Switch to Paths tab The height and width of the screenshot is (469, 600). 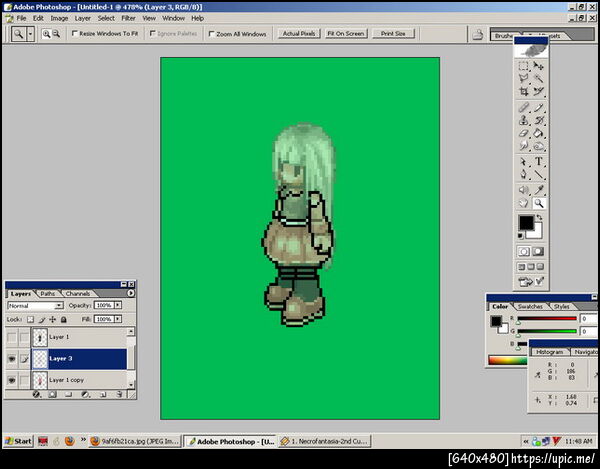[x=47, y=293]
